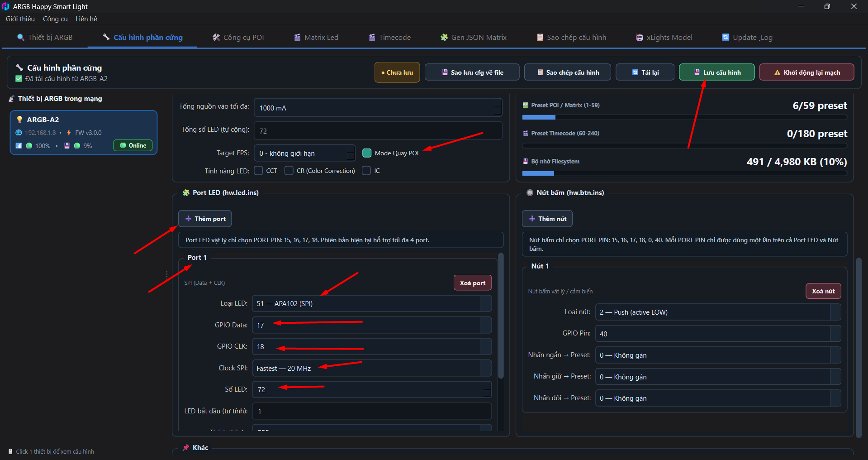Click the Bộ nhớ Filesystem usage bar

coord(684,173)
